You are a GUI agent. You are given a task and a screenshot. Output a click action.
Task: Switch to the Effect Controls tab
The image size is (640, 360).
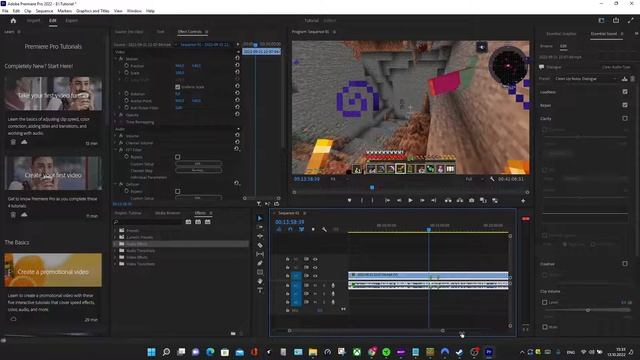(190, 31)
